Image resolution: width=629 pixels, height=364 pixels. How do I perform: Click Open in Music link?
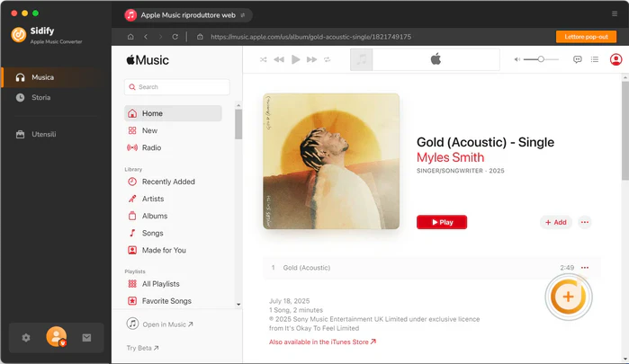click(x=160, y=324)
